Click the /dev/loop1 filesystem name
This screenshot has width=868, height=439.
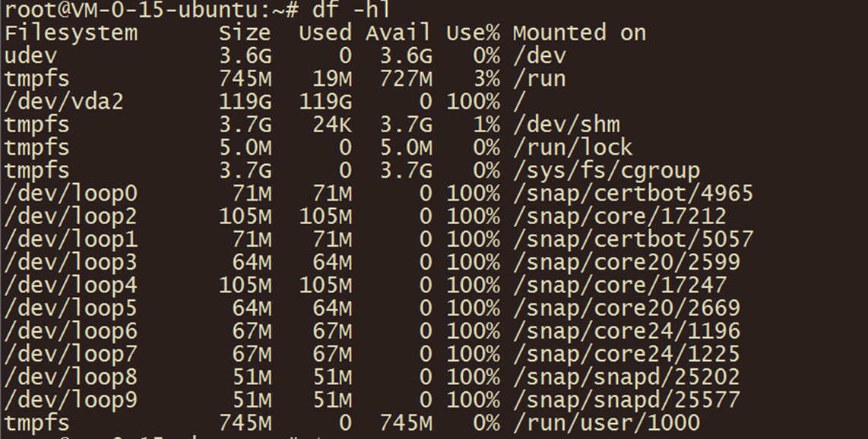tap(71, 239)
